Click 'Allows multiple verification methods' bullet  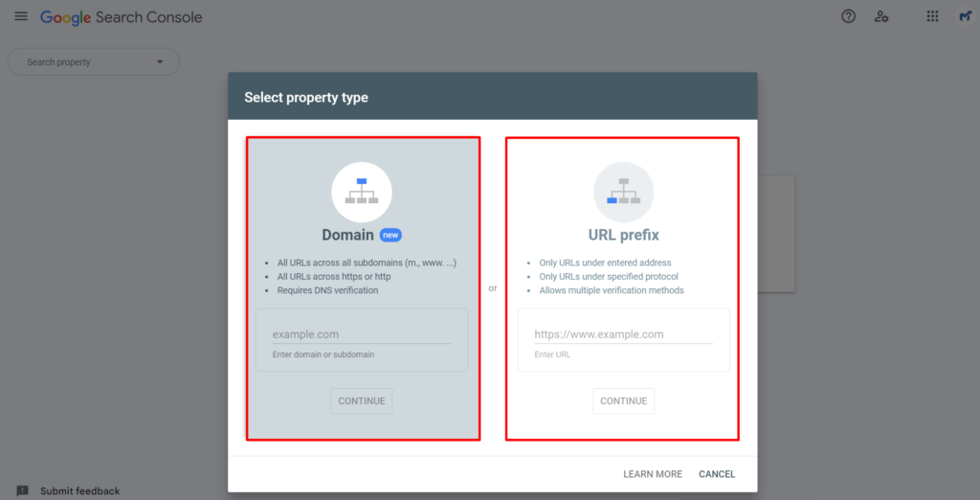point(612,290)
